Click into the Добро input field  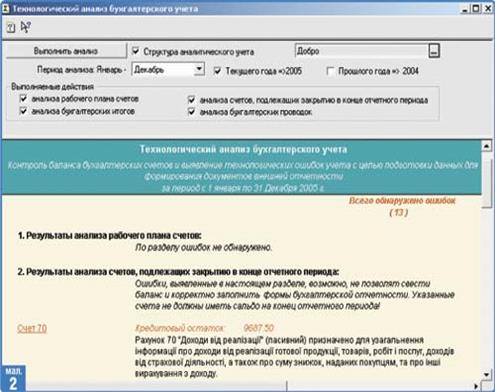click(x=361, y=51)
